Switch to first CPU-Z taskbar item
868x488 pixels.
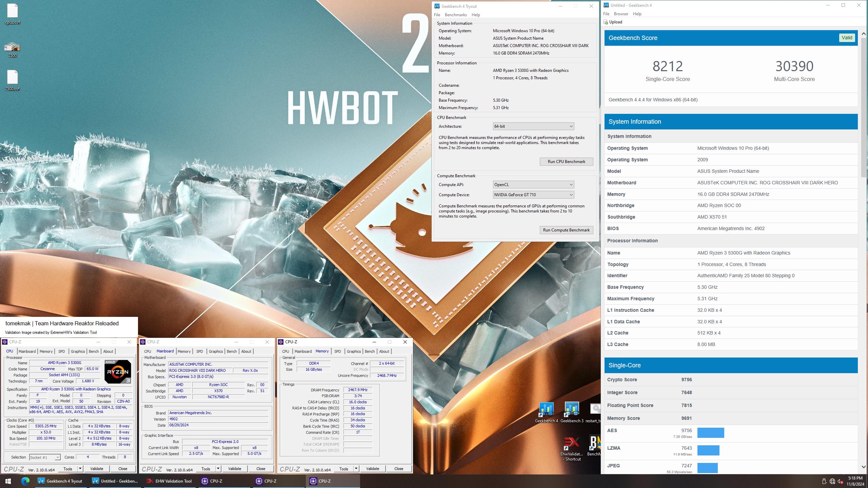click(224, 481)
